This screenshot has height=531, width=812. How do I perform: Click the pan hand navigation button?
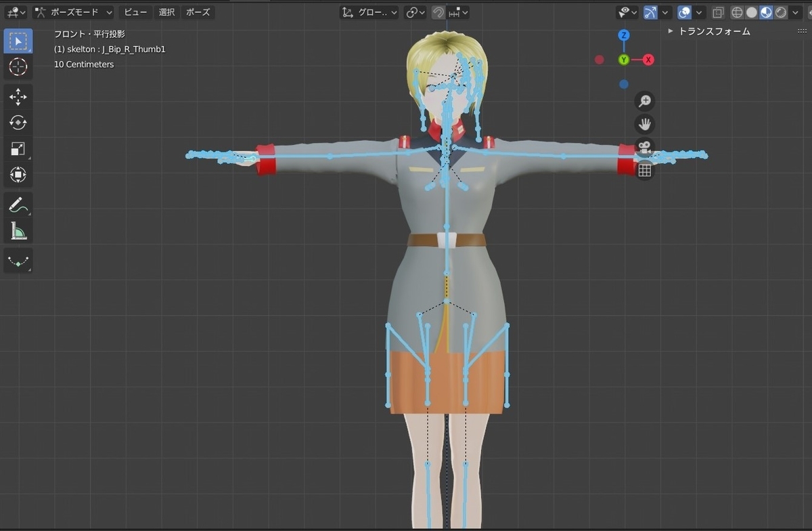pos(645,124)
